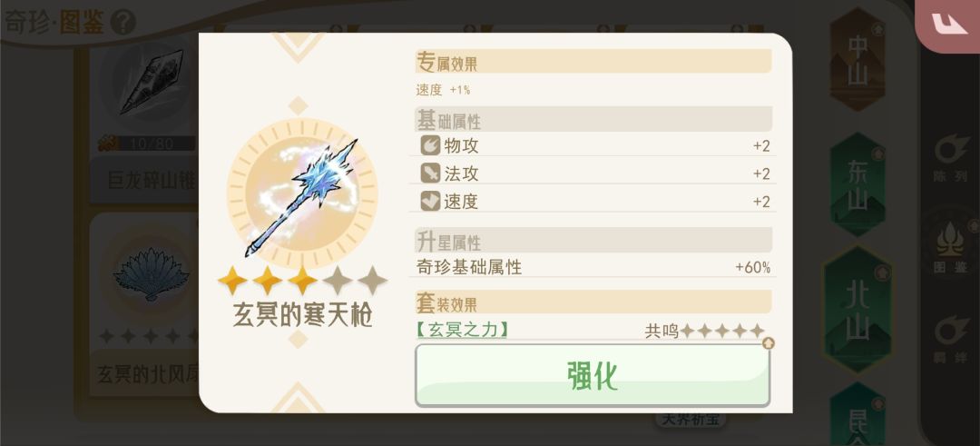Click the 物攻 physical attack icon
This screenshot has width=980, height=446.
pyautogui.click(x=430, y=145)
